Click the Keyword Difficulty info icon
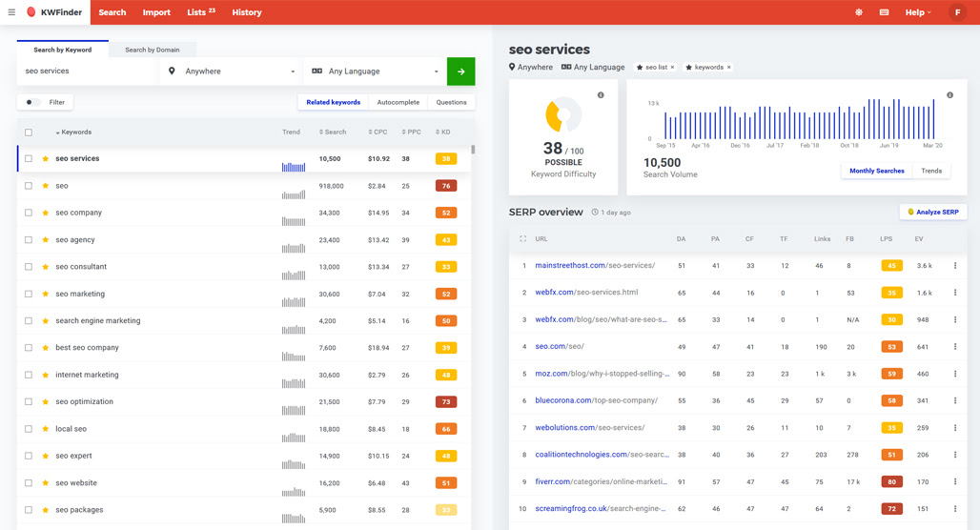Screen dimensions: 980x530 coord(601,95)
